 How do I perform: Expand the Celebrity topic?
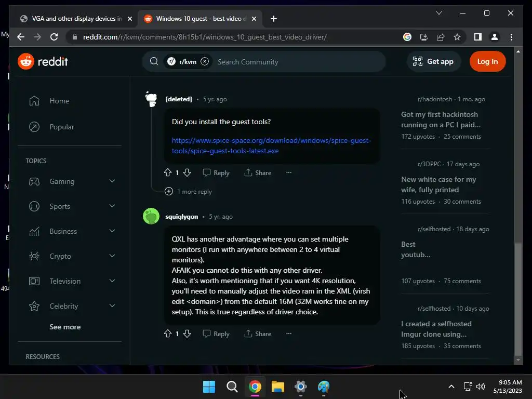pos(112,305)
